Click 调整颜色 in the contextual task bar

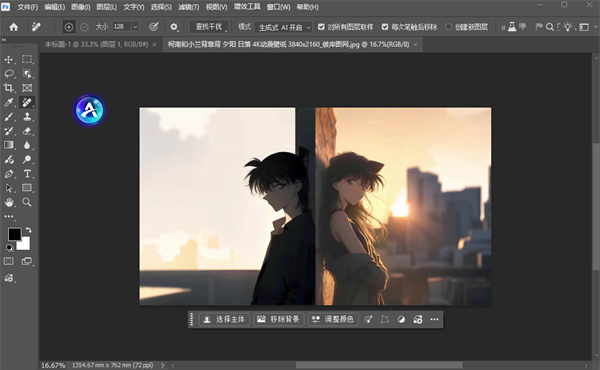(x=333, y=319)
